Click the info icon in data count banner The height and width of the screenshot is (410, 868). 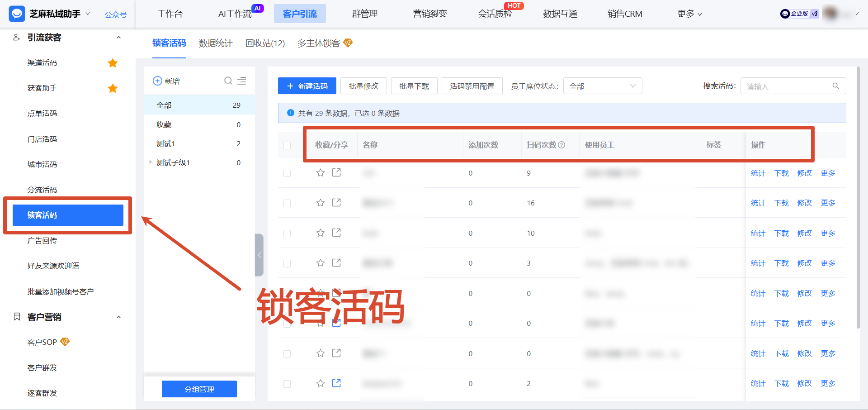(291, 113)
